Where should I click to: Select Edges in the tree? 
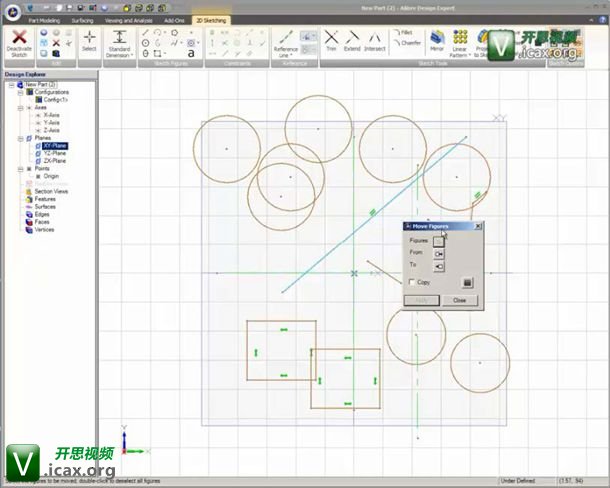pyautogui.click(x=42, y=214)
